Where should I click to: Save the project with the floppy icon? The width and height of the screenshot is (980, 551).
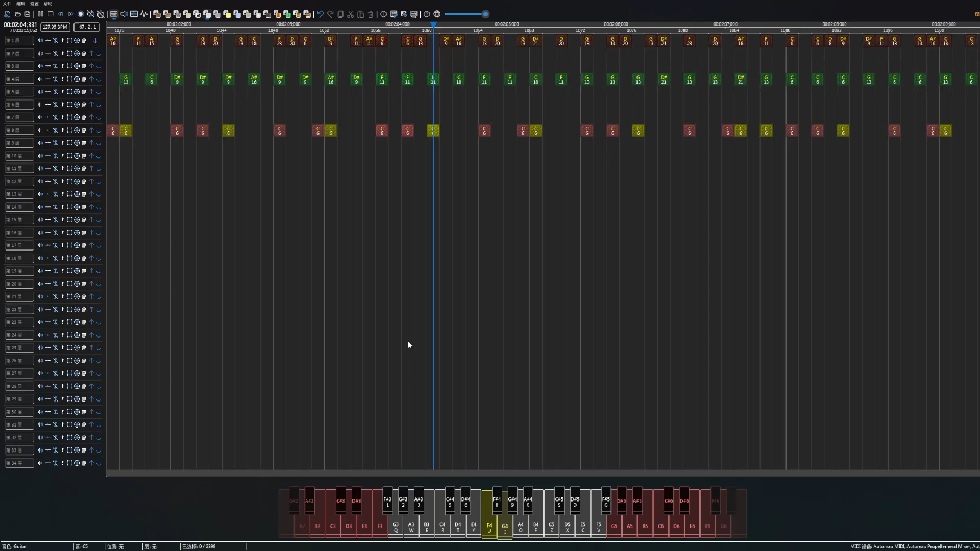27,14
